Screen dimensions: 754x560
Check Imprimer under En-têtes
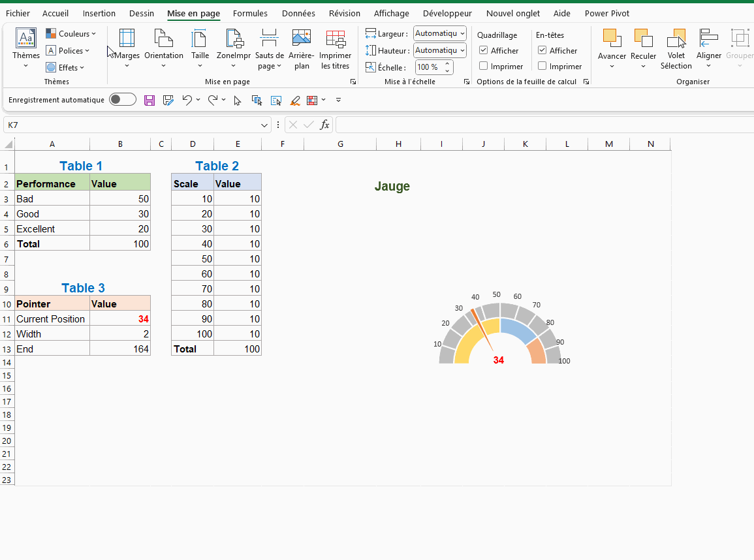[x=542, y=66]
